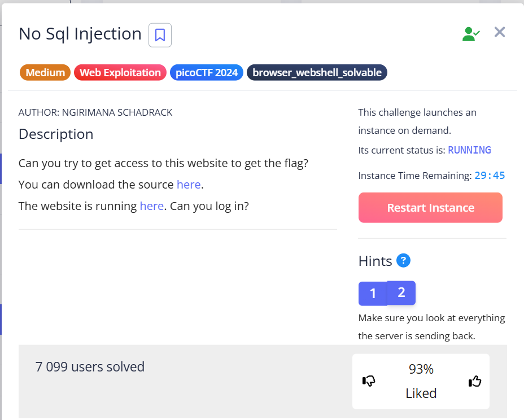Select the picoCTF 2024 tag

click(207, 73)
